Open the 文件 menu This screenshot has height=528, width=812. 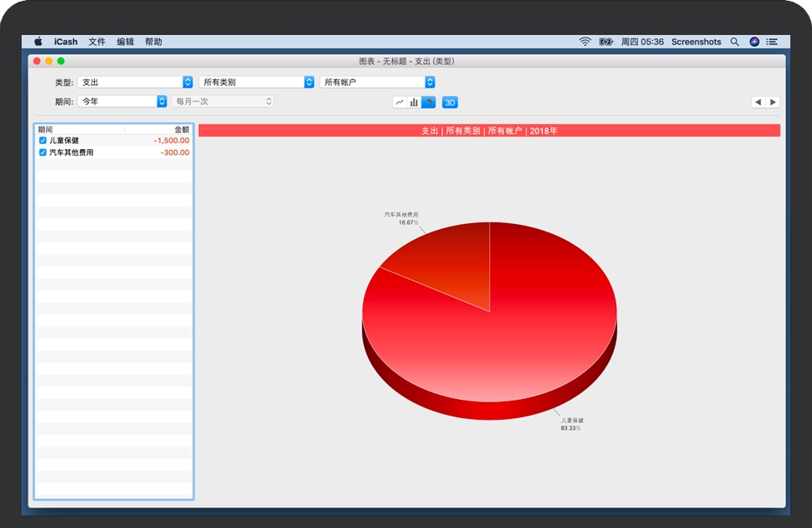97,42
